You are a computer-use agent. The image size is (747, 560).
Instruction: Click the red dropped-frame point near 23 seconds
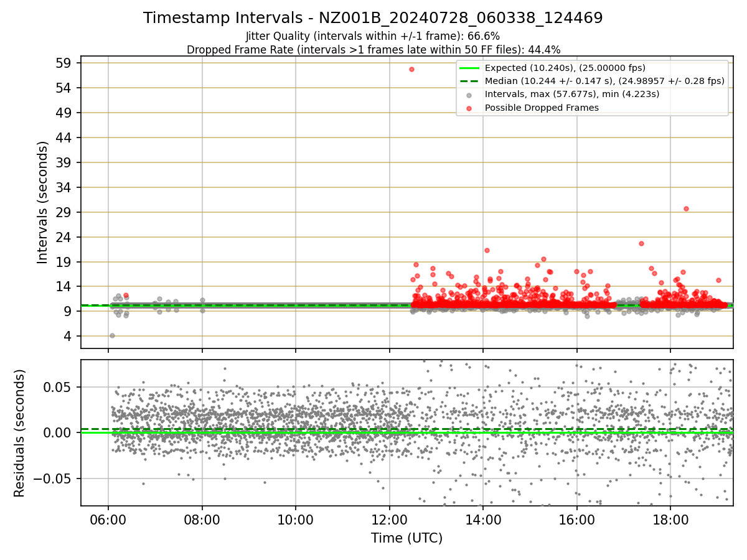click(x=641, y=243)
